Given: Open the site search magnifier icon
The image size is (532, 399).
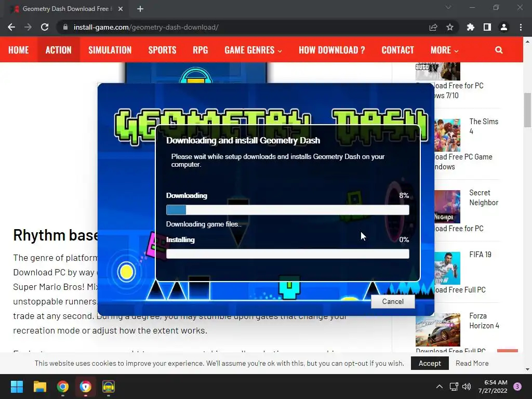Looking at the screenshot, I should click(x=499, y=50).
